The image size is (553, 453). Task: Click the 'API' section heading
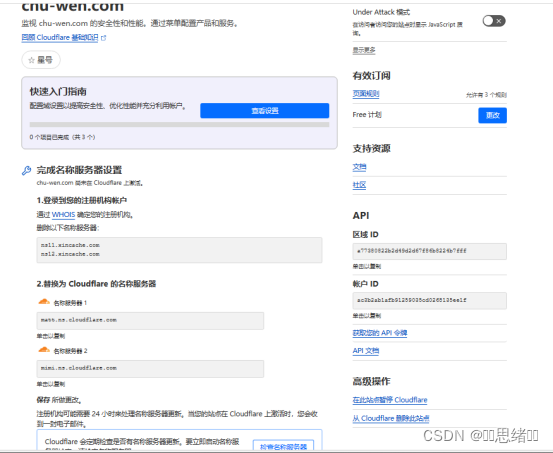pyautogui.click(x=361, y=215)
